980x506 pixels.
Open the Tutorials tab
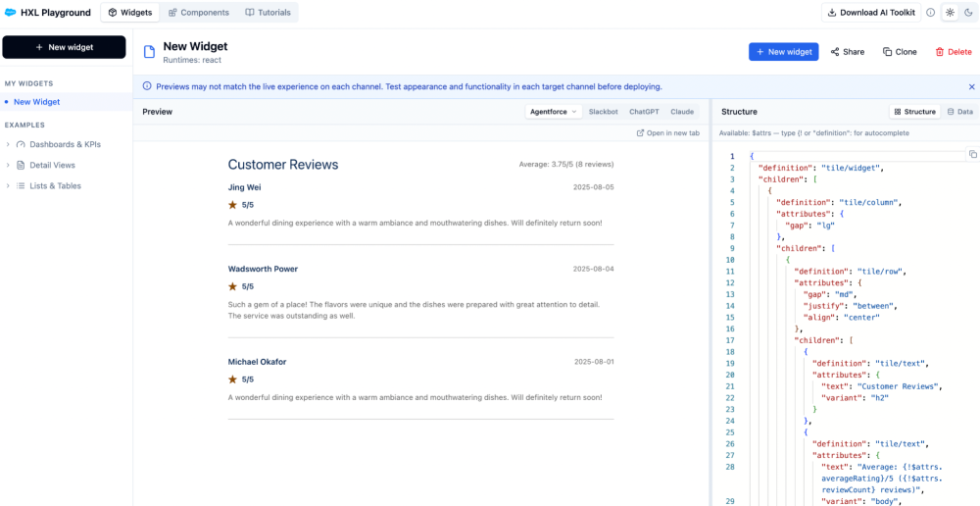268,13
